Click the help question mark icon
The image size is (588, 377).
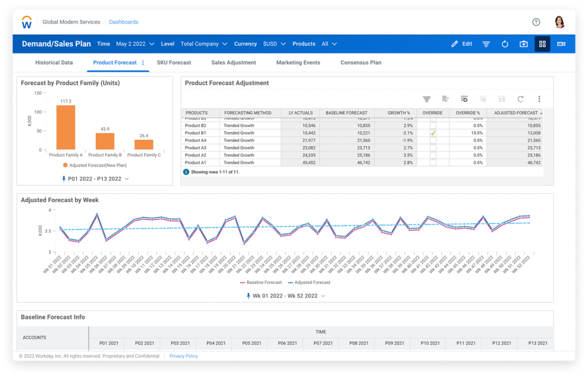tap(536, 22)
